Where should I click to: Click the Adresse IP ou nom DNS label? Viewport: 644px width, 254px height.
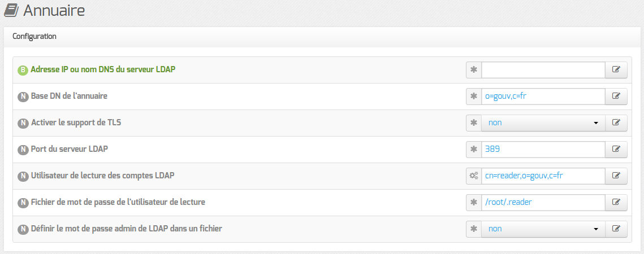(x=103, y=69)
